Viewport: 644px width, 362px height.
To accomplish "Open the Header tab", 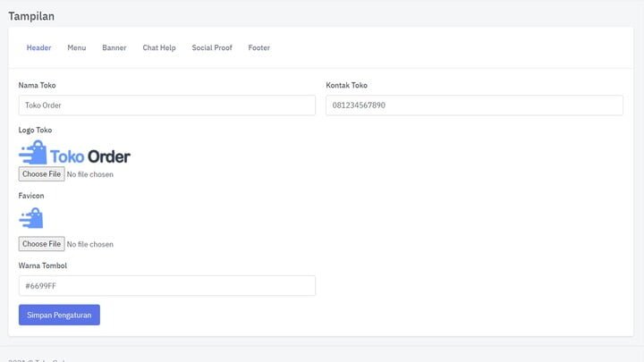I will pos(38,47).
